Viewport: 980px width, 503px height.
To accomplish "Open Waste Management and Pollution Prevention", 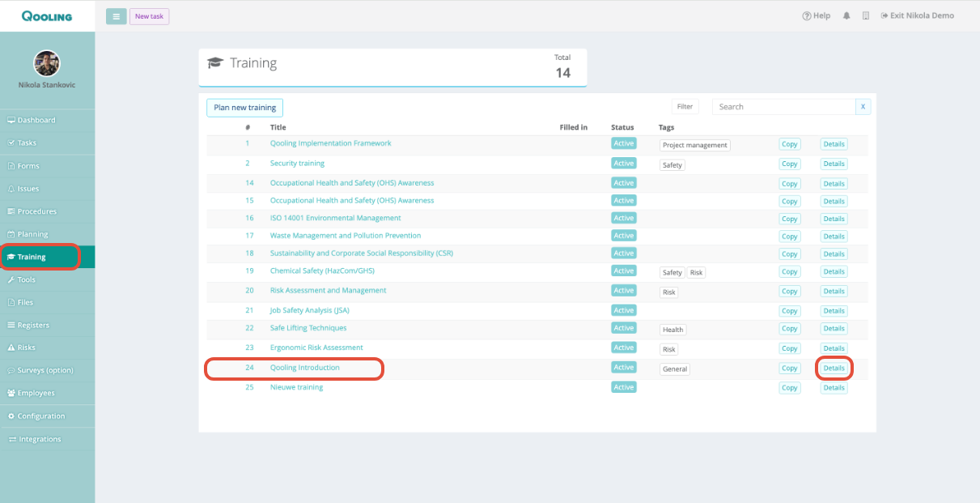I will (x=346, y=236).
